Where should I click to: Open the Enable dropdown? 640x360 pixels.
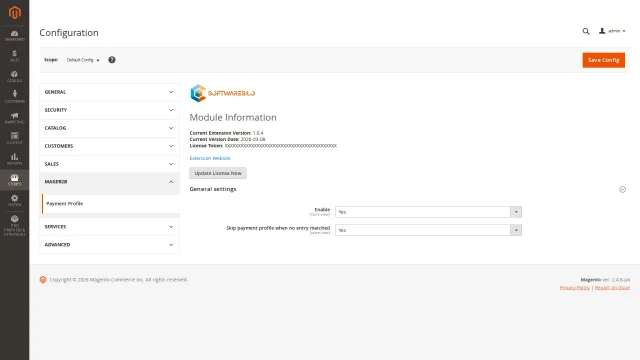point(428,212)
